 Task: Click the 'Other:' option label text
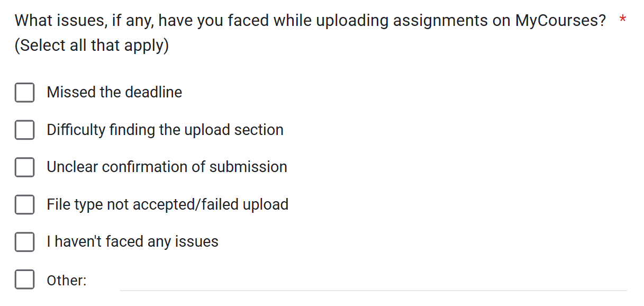(x=66, y=281)
